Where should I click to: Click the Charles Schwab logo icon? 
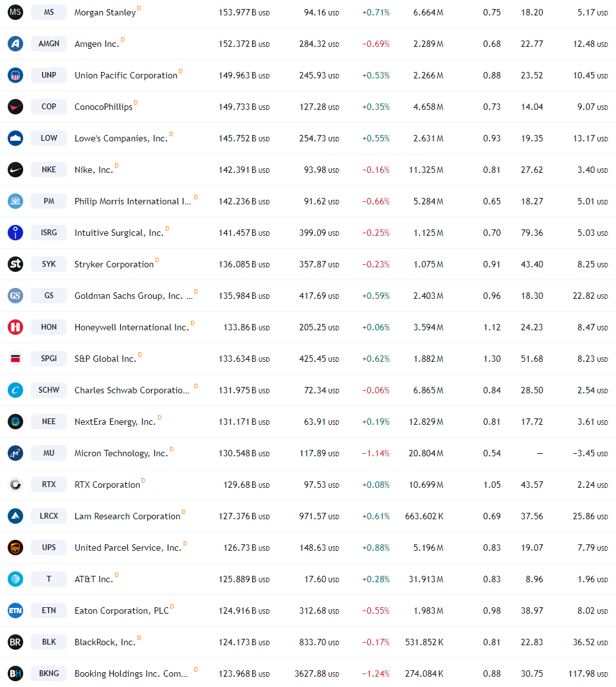tap(15, 390)
